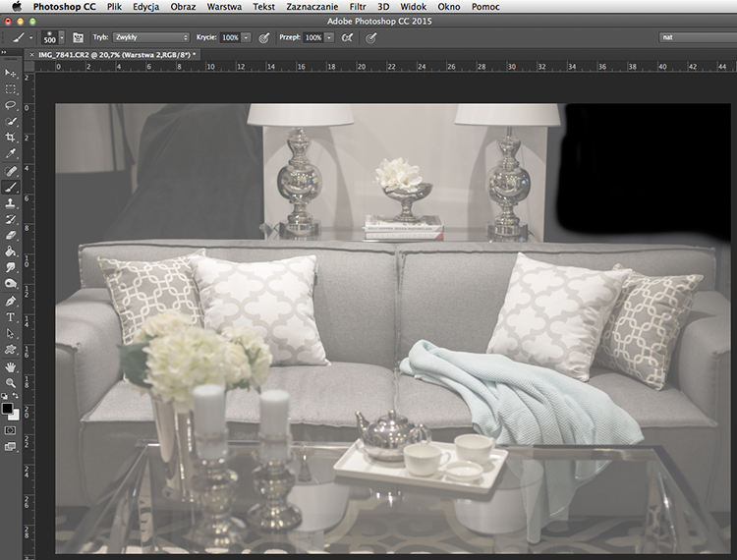
Task: Open the Widok menu
Action: tap(413, 7)
